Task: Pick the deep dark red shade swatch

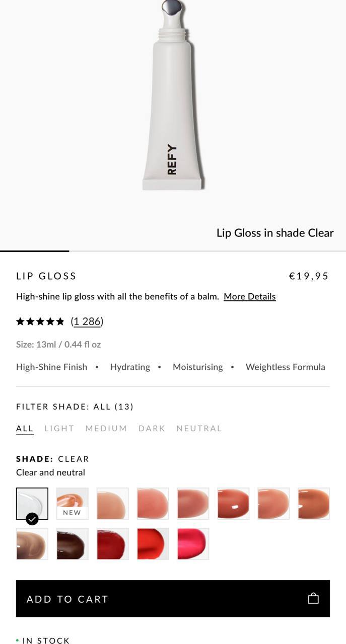Action: point(112,544)
